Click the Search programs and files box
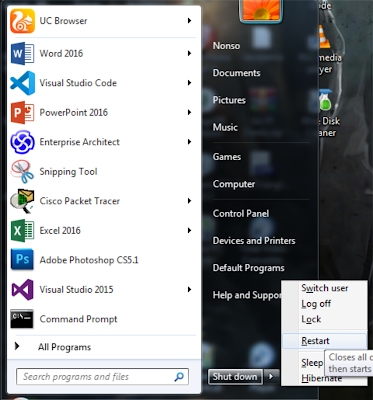The width and height of the screenshot is (373, 400). pos(102,377)
